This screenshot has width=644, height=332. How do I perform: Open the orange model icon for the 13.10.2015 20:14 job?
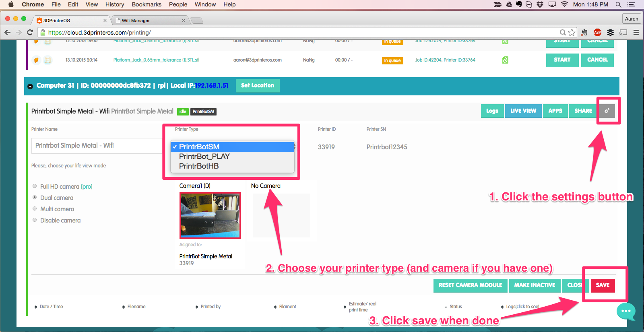36,60
